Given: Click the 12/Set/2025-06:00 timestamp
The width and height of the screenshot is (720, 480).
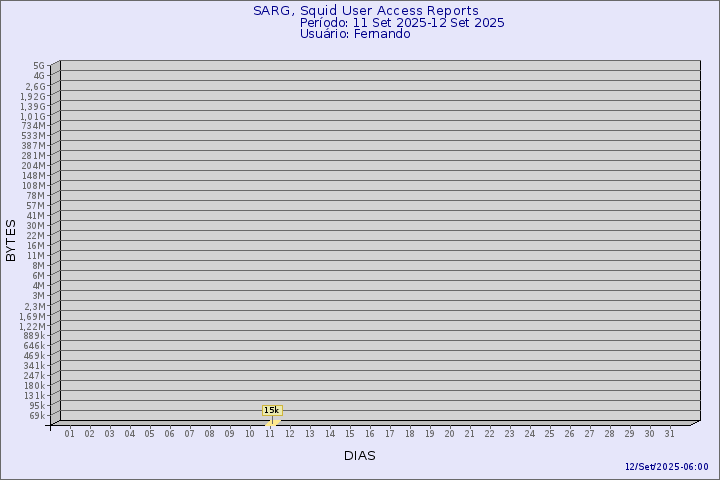Looking at the screenshot, I should coord(666,467).
